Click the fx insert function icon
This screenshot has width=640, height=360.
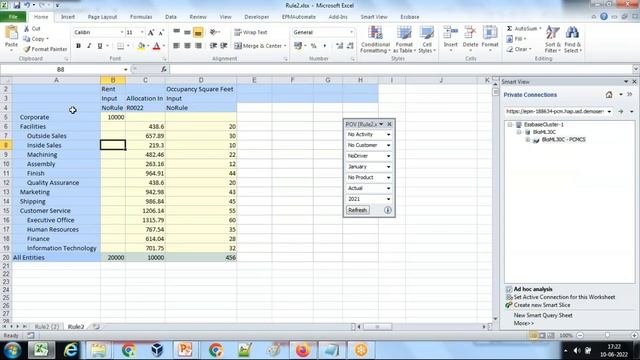click(164, 69)
